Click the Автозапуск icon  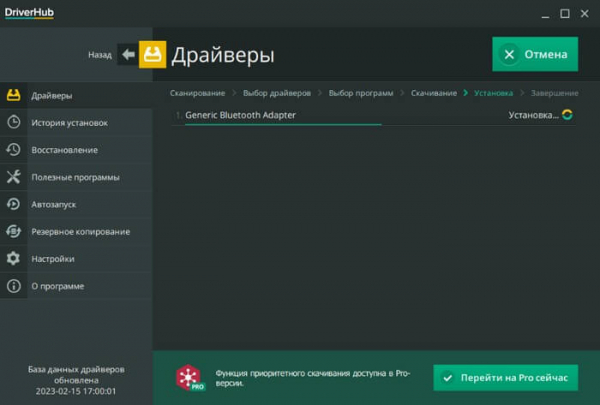(13, 204)
